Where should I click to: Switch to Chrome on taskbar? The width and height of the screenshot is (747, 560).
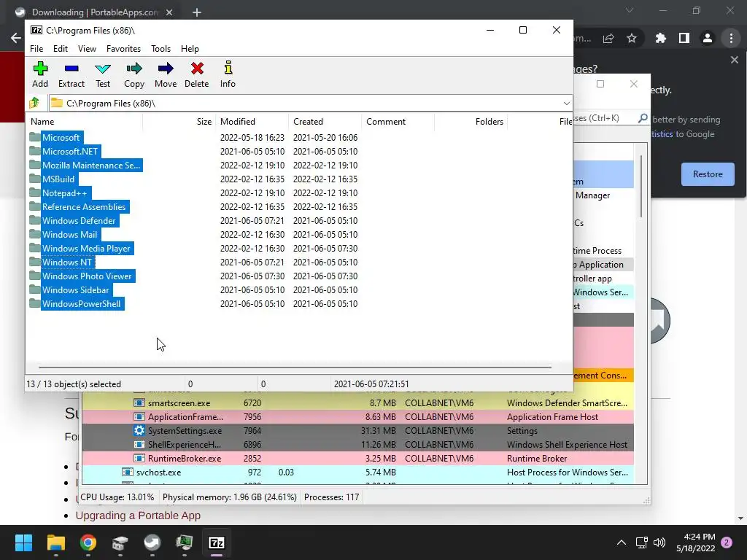coord(88,542)
